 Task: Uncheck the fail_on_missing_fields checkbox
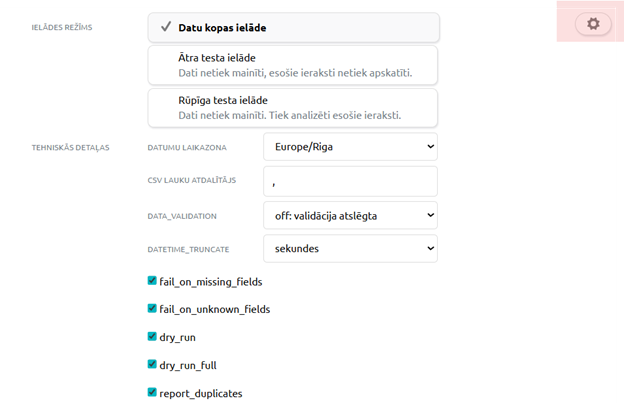point(152,281)
